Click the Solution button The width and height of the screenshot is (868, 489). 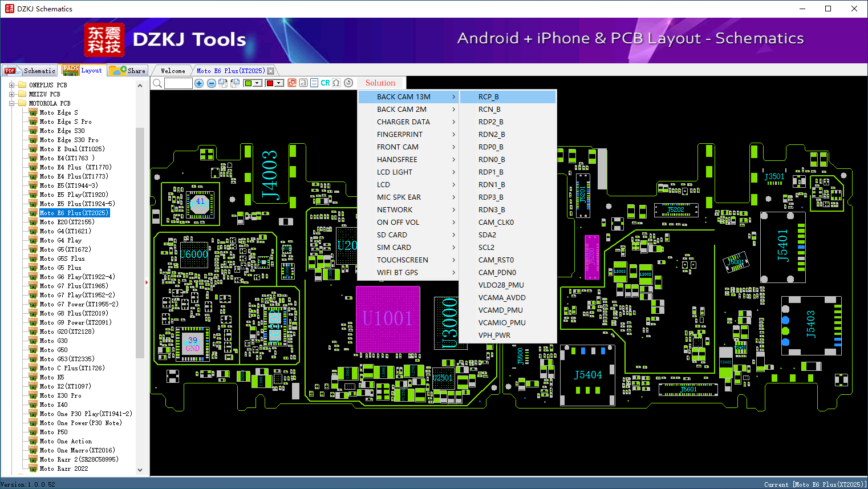coord(380,83)
